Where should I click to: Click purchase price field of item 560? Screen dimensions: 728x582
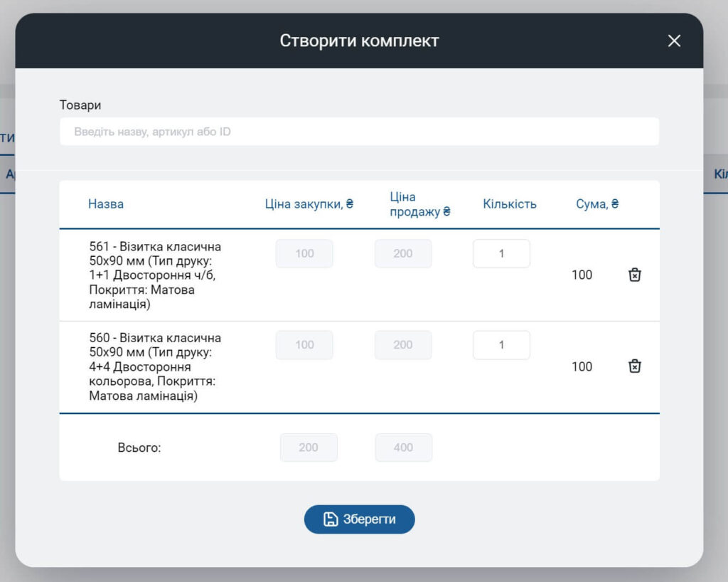coord(304,345)
